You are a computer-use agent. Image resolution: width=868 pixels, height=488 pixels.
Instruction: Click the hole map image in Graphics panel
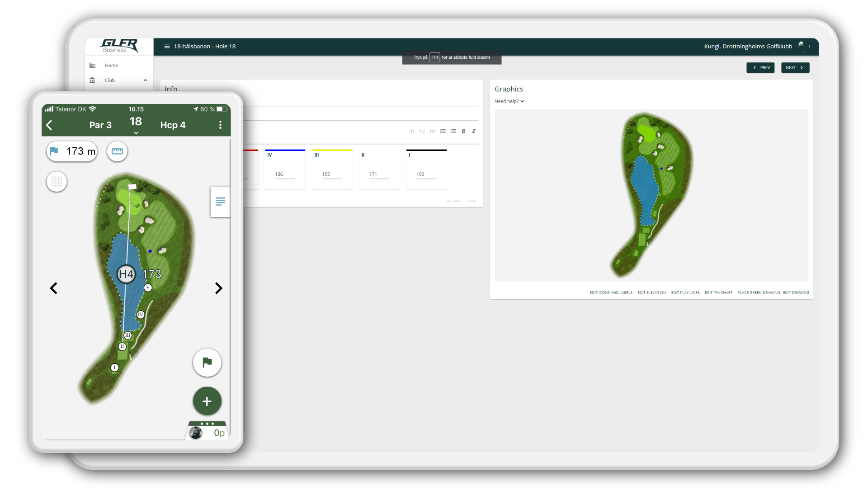(651, 195)
